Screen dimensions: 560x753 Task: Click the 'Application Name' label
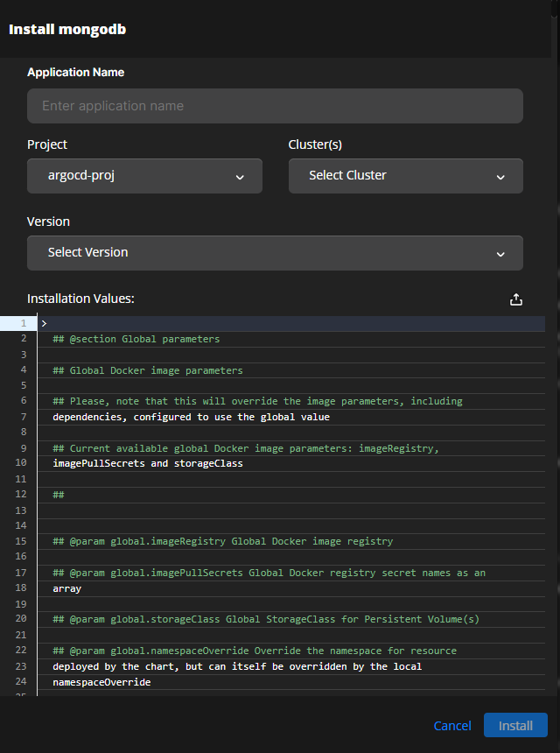tap(76, 72)
